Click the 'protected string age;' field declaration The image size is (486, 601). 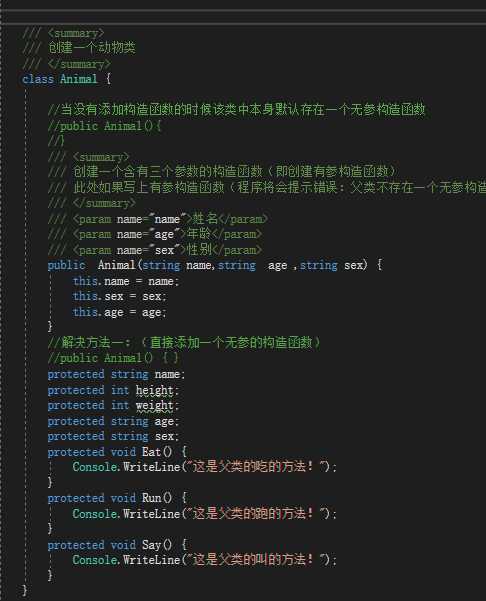click(x=113, y=421)
